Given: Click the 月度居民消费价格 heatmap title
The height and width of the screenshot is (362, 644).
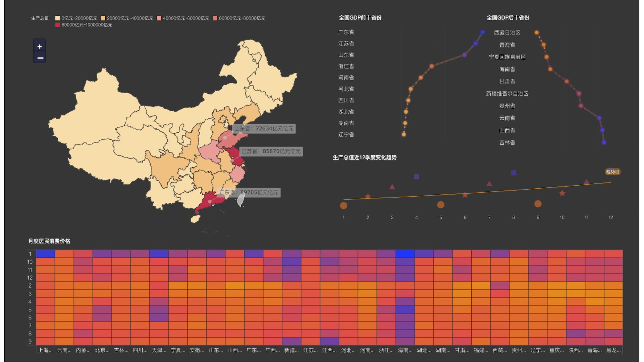Looking at the screenshot, I should coord(49,241).
